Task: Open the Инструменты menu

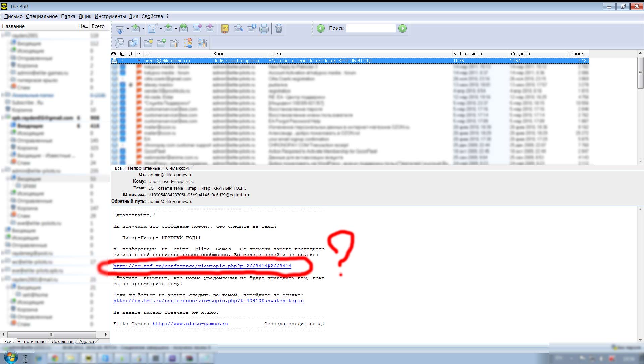Action: (110, 16)
